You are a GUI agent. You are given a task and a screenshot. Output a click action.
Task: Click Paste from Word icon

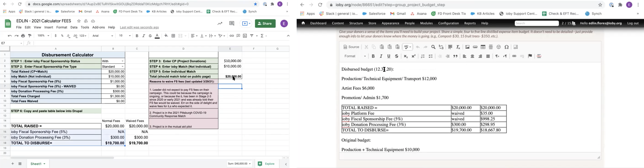tap(398, 47)
